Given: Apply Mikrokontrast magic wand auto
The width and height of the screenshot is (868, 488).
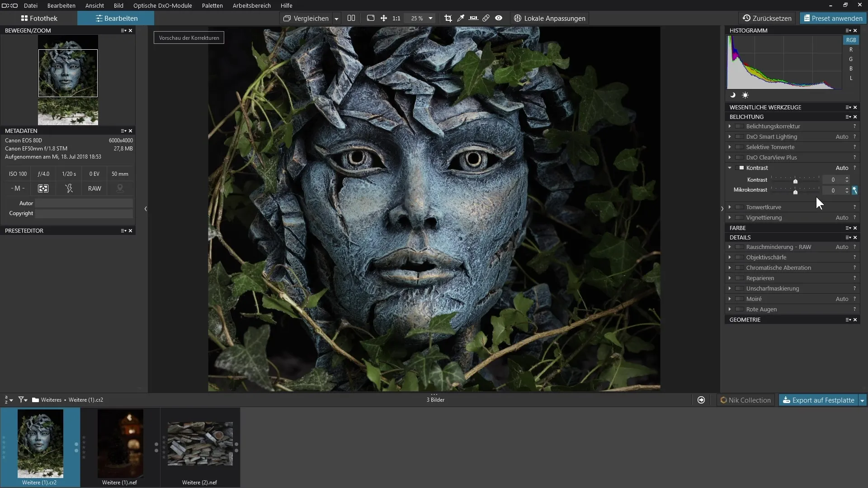Looking at the screenshot, I should (x=854, y=190).
